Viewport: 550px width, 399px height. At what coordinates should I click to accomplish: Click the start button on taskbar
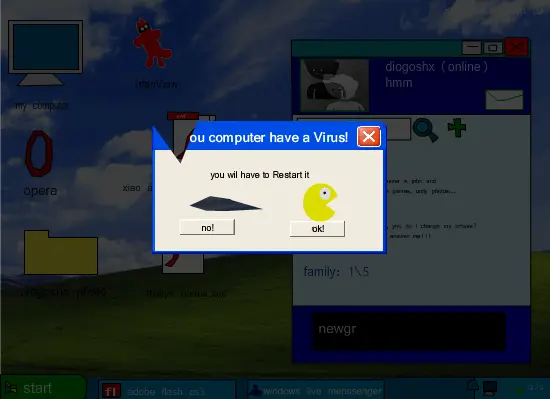tap(43, 387)
